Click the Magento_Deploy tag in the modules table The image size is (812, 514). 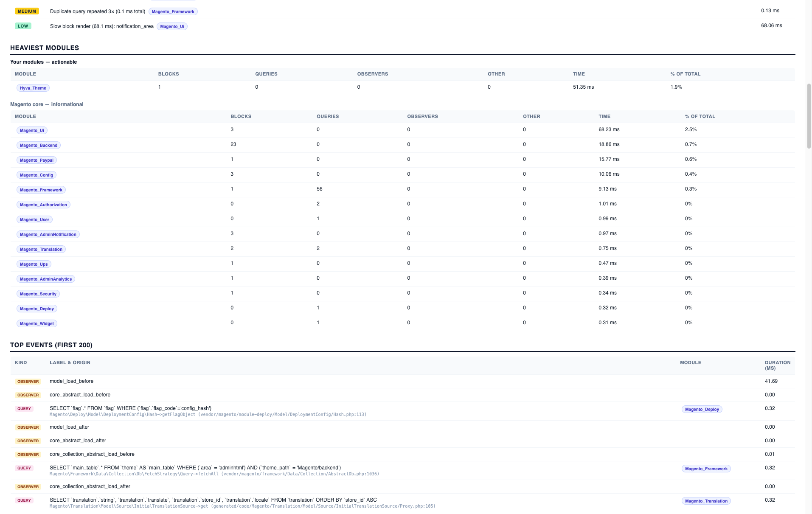(x=37, y=309)
